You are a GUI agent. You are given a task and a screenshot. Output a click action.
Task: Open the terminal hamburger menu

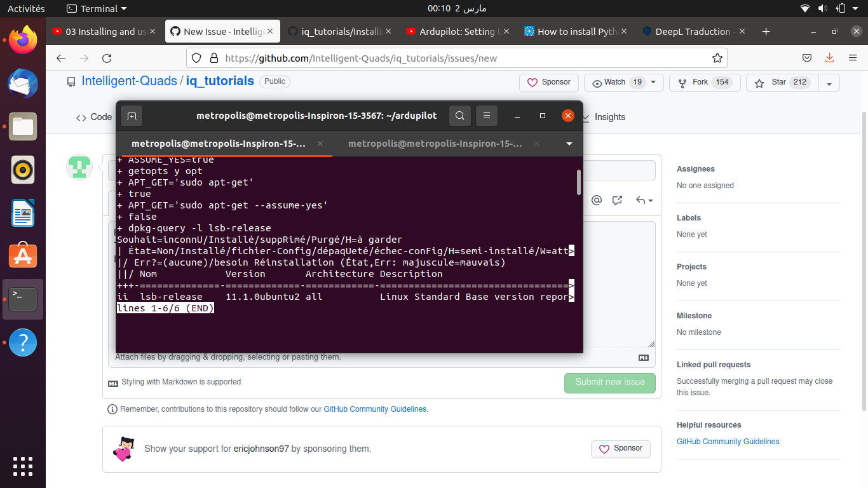487,115
